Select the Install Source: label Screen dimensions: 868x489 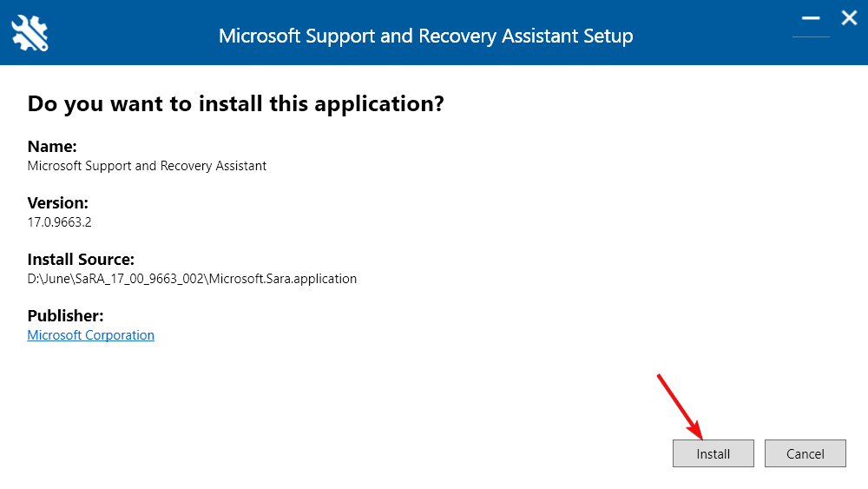point(81,260)
